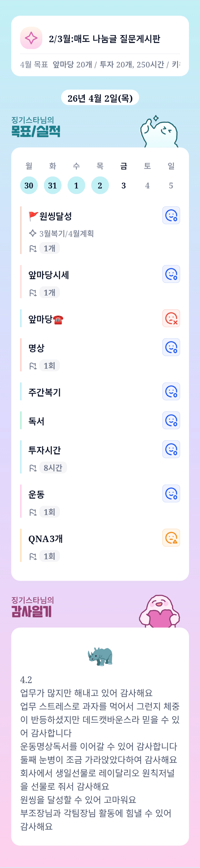Click the status face icon for 독서
200x868 pixels.
pyautogui.click(x=171, y=420)
